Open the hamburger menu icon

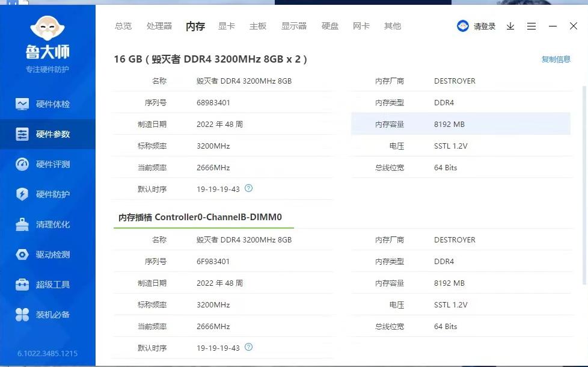click(531, 26)
